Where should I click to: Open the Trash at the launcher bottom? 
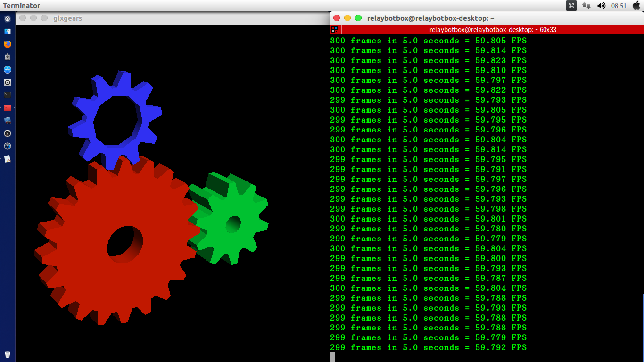click(8, 354)
